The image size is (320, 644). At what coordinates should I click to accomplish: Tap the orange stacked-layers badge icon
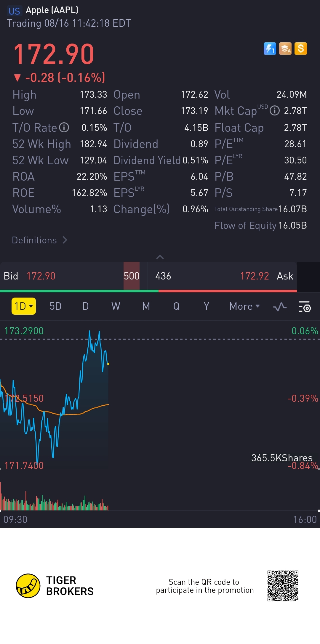coord(285,49)
